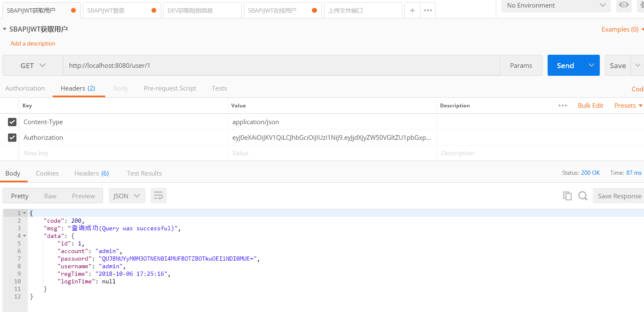Open the JSON format dropdown
The height and width of the screenshot is (312, 644).
(127, 196)
